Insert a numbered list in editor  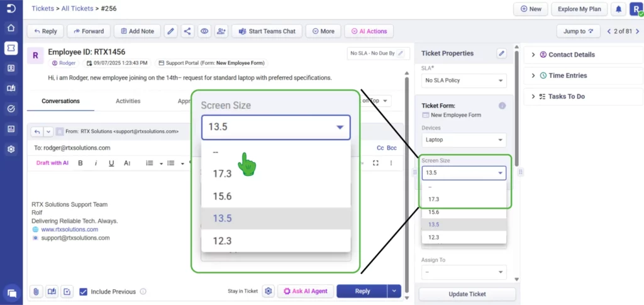(150, 163)
